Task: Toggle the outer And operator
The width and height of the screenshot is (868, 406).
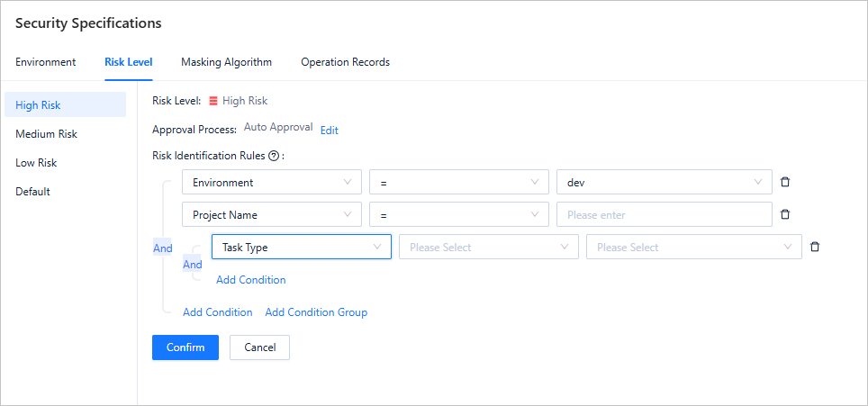Action: click(x=162, y=248)
